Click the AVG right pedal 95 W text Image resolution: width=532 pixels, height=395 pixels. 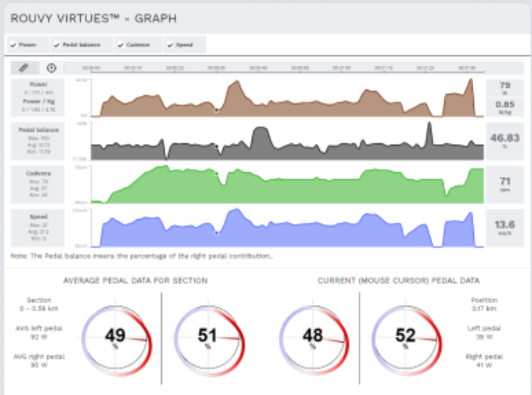coord(39,360)
